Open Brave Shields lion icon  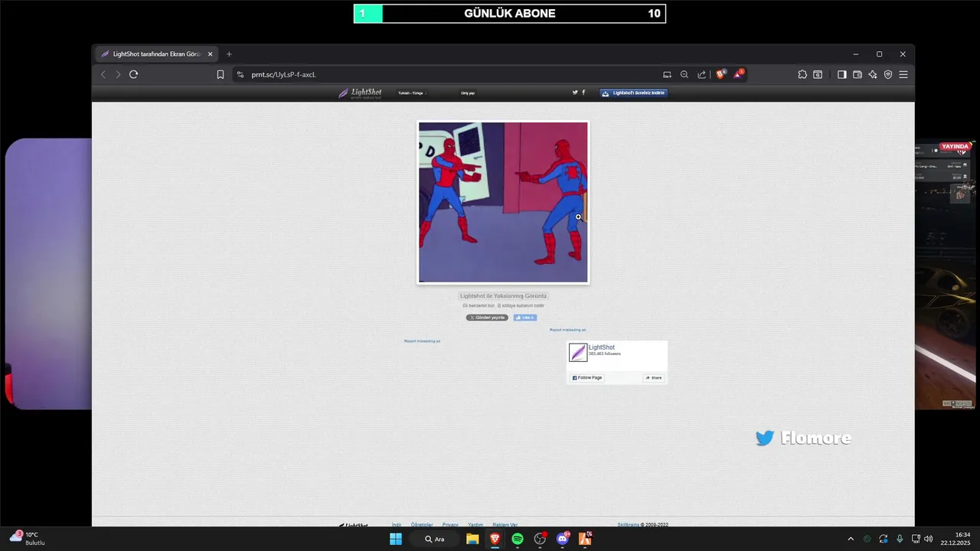tap(720, 74)
